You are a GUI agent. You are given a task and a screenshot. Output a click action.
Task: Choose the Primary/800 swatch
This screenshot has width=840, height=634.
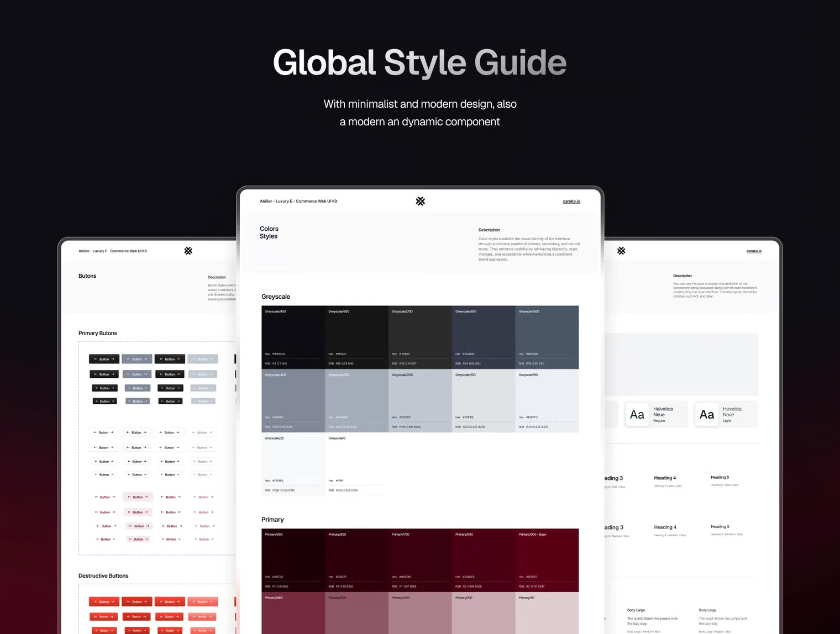coord(356,560)
